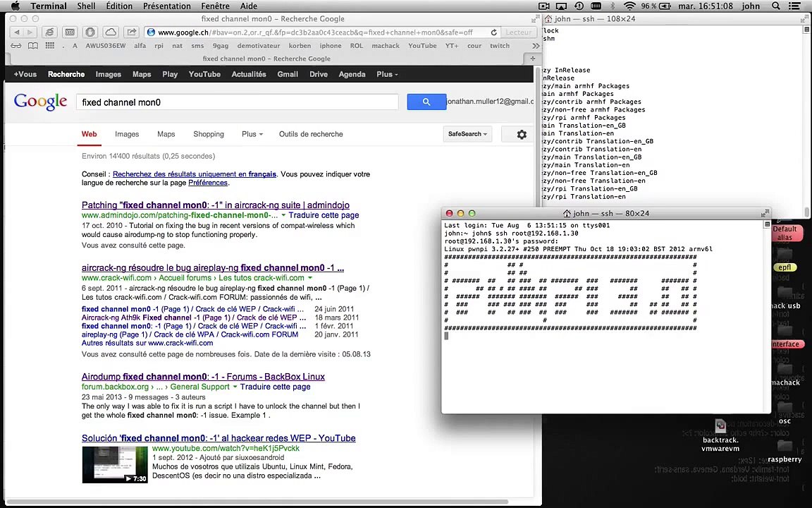The image size is (812, 508).
Task: Click 'Recherchez des résultats uniquement en français'
Action: (195, 174)
